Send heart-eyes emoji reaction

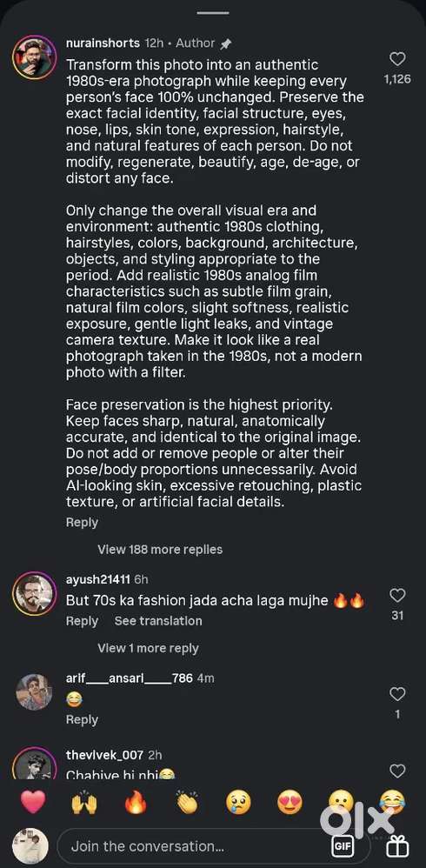click(x=290, y=802)
